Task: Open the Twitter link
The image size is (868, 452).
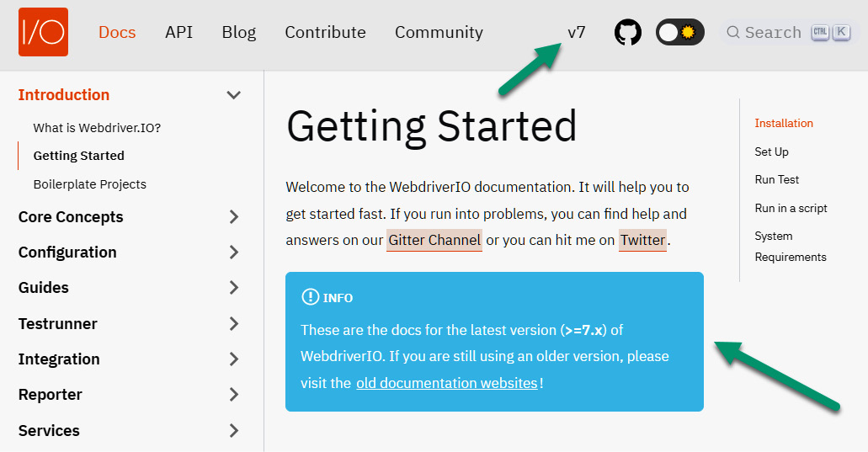Action: (642, 240)
